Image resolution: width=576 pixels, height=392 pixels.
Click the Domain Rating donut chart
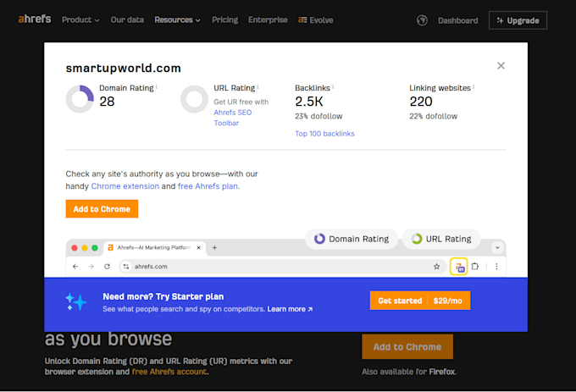point(80,99)
